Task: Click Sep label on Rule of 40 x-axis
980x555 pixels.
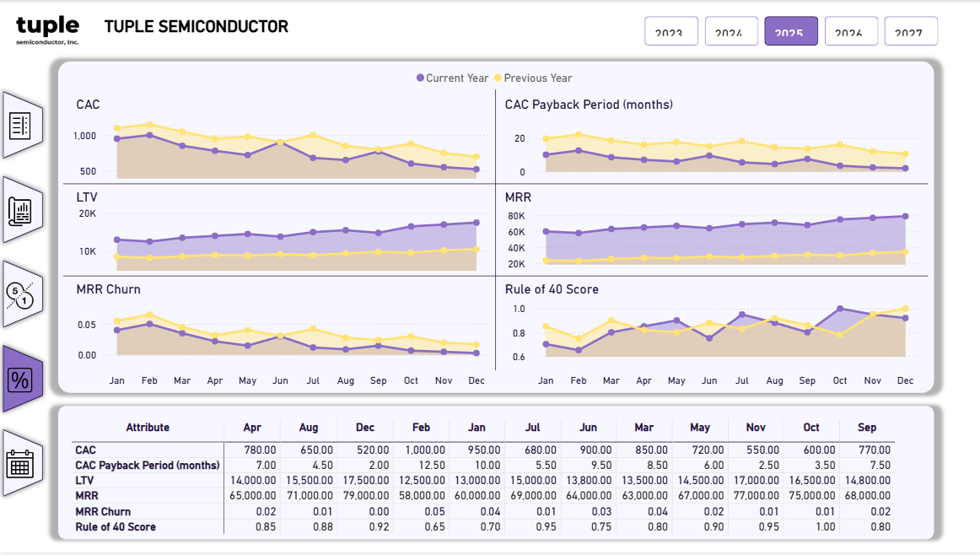Action: click(x=807, y=380)
